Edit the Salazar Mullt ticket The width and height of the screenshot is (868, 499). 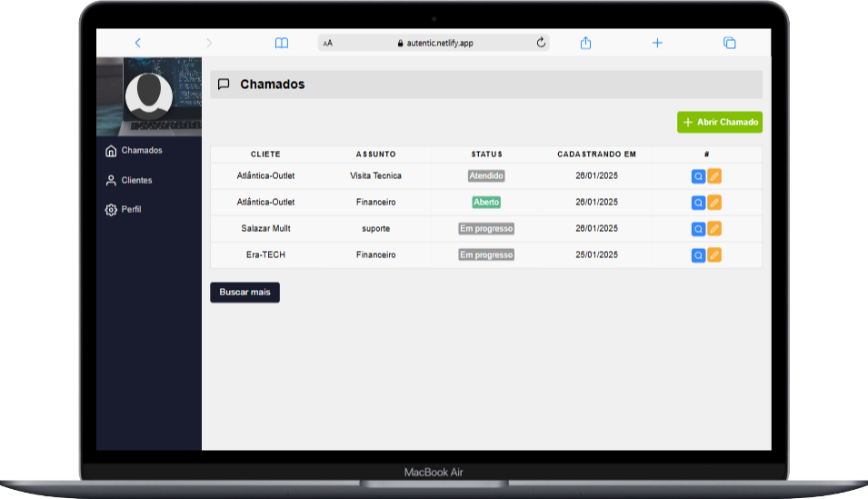pyautogui.click(x=714, y=229)
